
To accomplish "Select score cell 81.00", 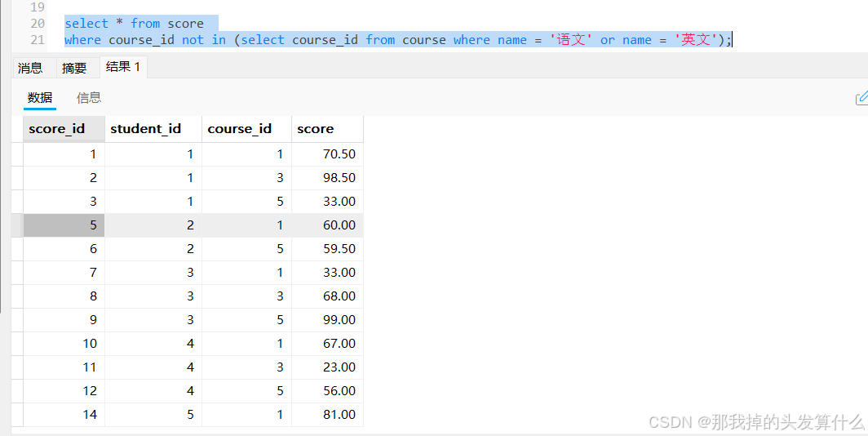I will [x=327, y=415].
